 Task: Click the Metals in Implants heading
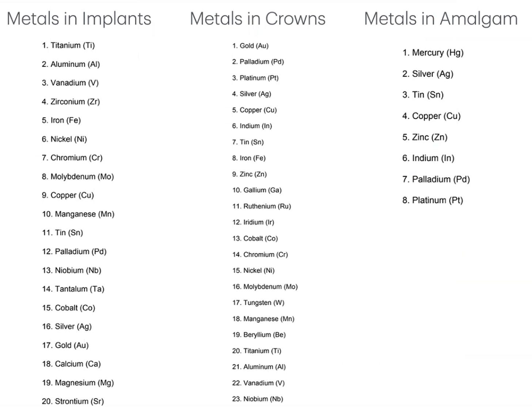[79, 19]
